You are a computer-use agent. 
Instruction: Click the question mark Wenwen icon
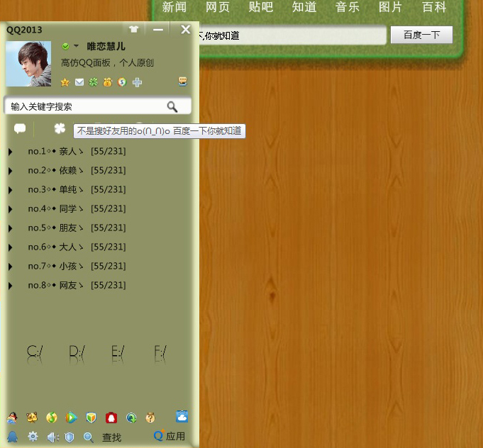click(x=150, y=418)
